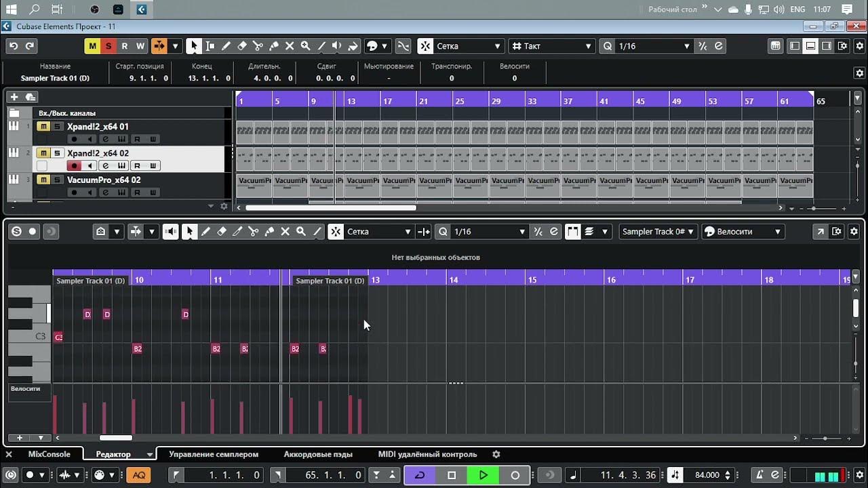Click the iterative quantize icon in project toolbar

(703, 46)
